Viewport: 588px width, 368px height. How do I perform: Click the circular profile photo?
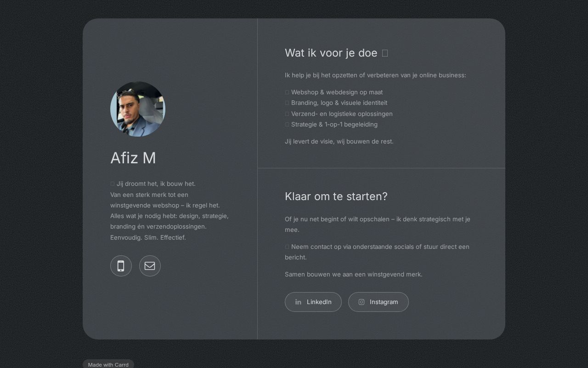pos(138,109)
